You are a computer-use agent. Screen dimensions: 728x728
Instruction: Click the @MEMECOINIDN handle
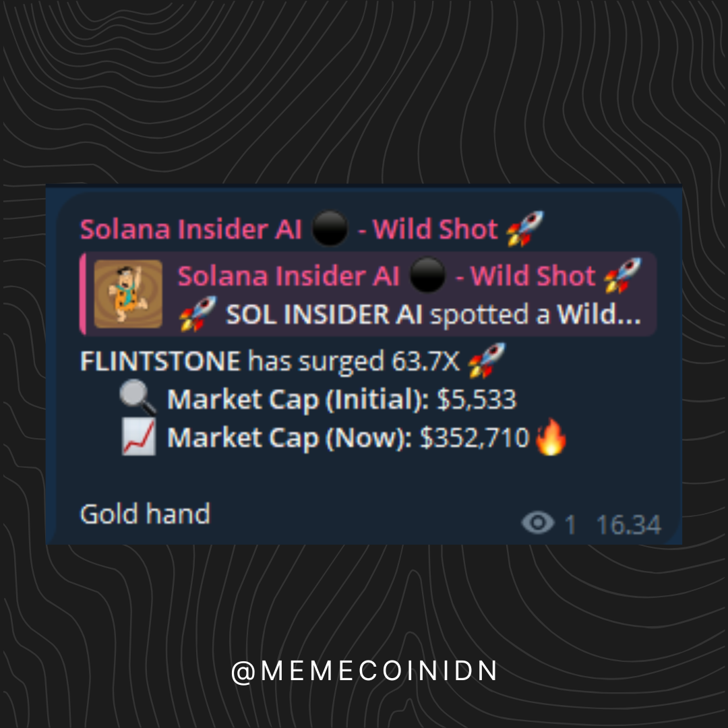point(365,671)
